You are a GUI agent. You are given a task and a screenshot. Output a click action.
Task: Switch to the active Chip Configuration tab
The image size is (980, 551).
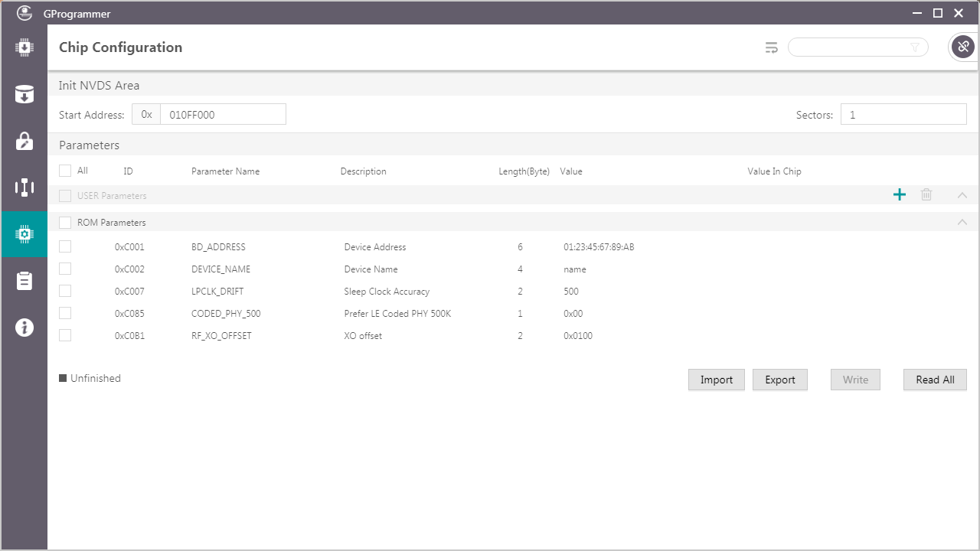click(x=24, y=234)
